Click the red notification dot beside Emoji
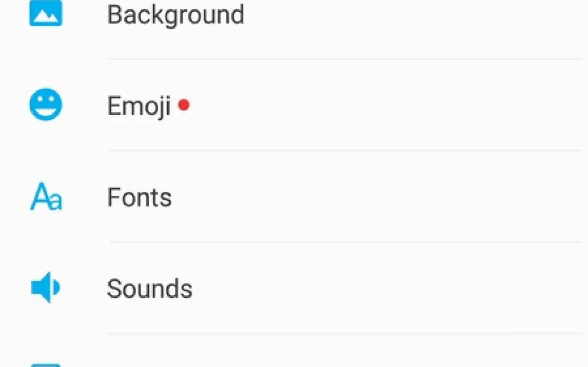The image size is (588, 367). (184, 105)
